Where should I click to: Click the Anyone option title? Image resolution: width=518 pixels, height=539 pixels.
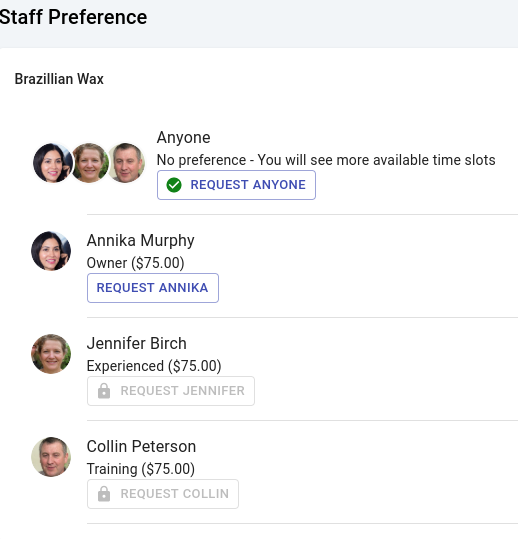tap(184, 138)
